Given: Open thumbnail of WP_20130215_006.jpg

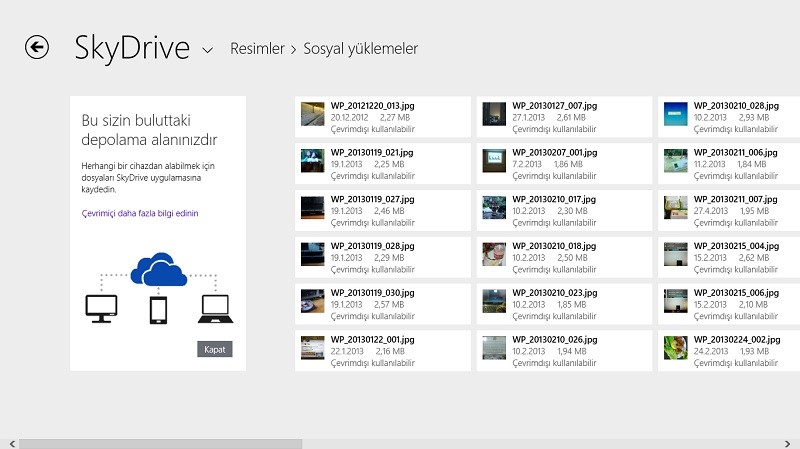Looking at the screenshot, I should (x=676, y=301).
